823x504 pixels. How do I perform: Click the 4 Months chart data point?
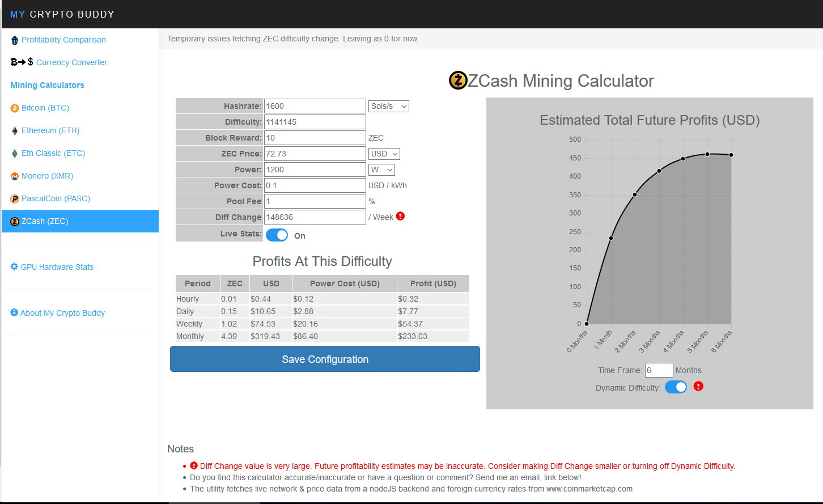683,159
